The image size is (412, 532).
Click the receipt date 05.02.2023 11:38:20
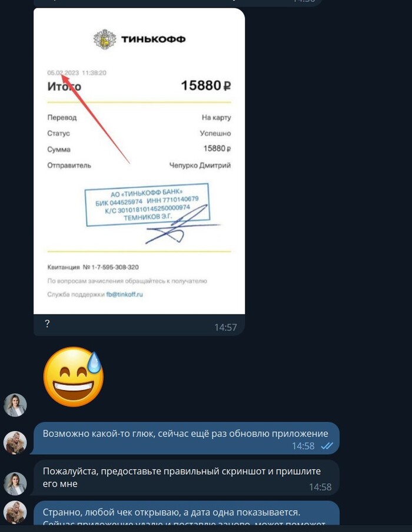[77, 73]
